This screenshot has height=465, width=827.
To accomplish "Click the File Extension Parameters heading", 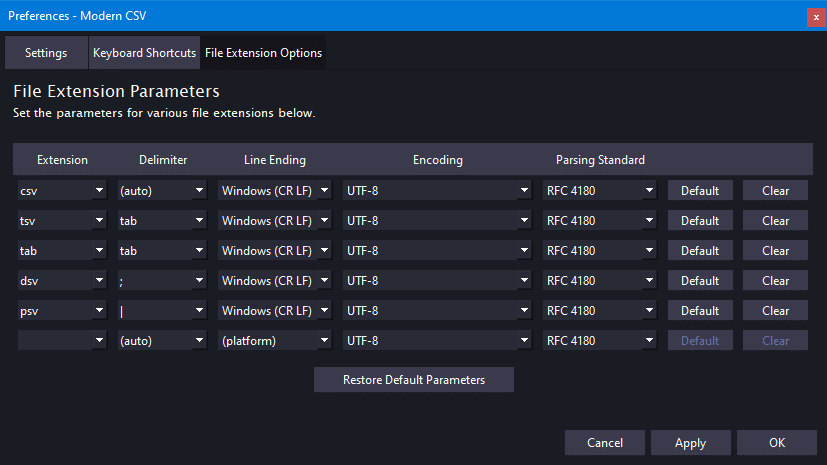I will [x=116, y=91].
